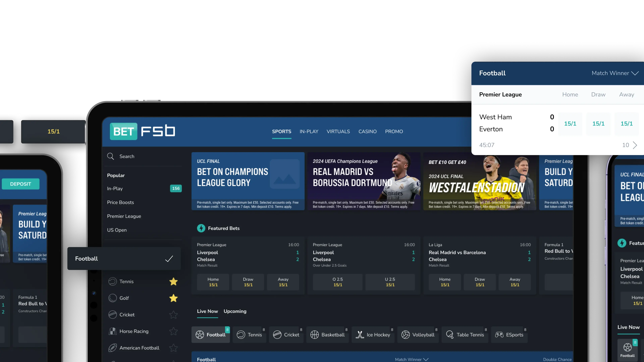Toggle the favorite star next to Golf
Screen dimensions: 644x362
click(173, 298)
